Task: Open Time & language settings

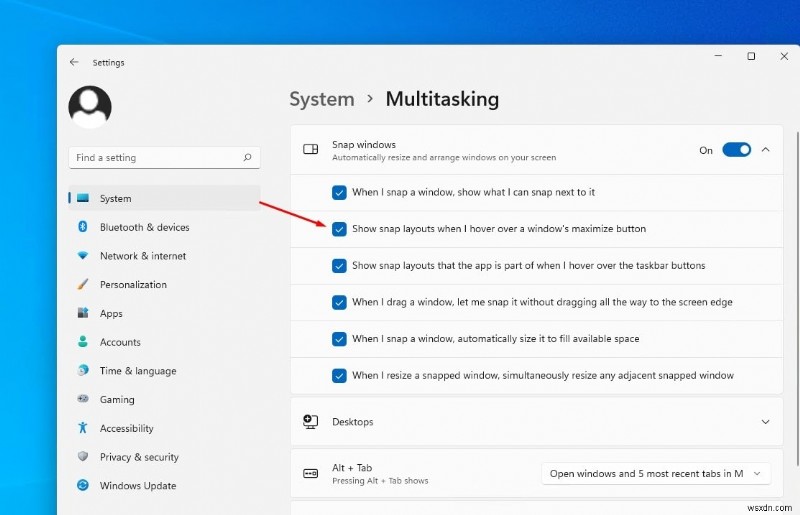Action: 164,371
